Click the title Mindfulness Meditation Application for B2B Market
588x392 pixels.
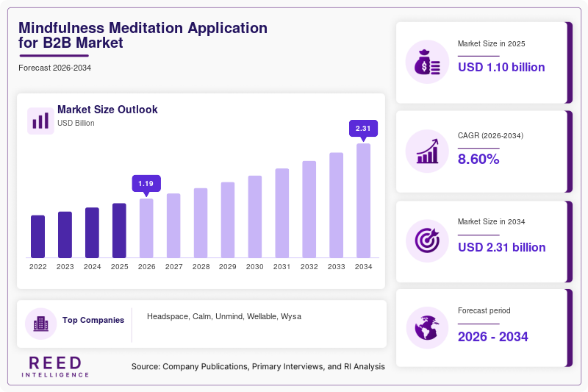[143, 35]
